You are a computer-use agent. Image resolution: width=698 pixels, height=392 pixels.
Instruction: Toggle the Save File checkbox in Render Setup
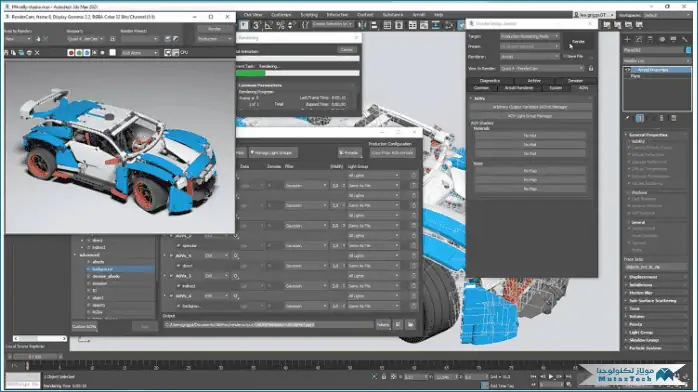pos(565,57)
